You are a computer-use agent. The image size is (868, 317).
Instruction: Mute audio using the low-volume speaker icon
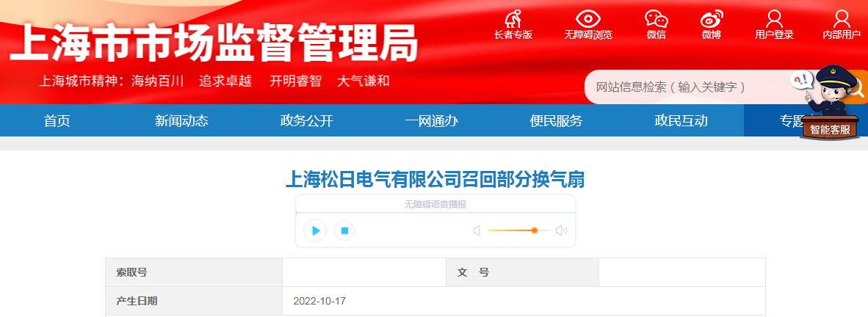click(x=477, y=230)
